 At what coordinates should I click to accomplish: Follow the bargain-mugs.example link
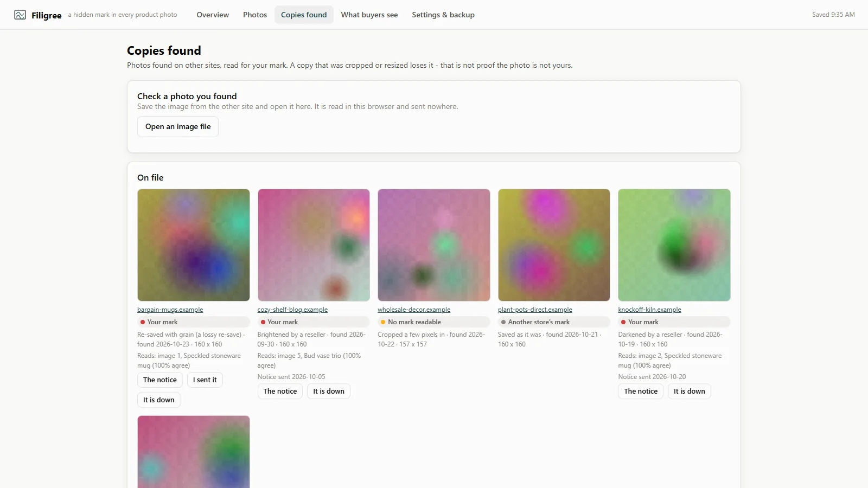click(170, 310)
